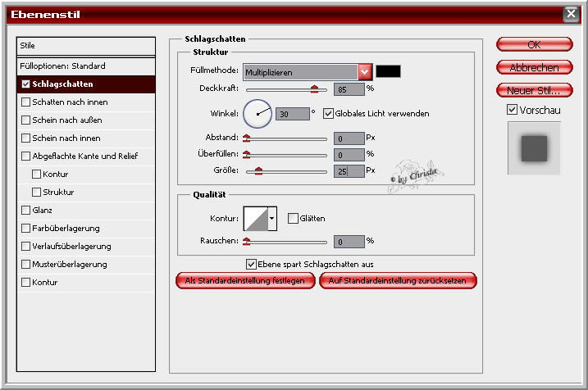
Task: Uncheck the Schlagschatten checkbox
Action: (x=25, y=84)
